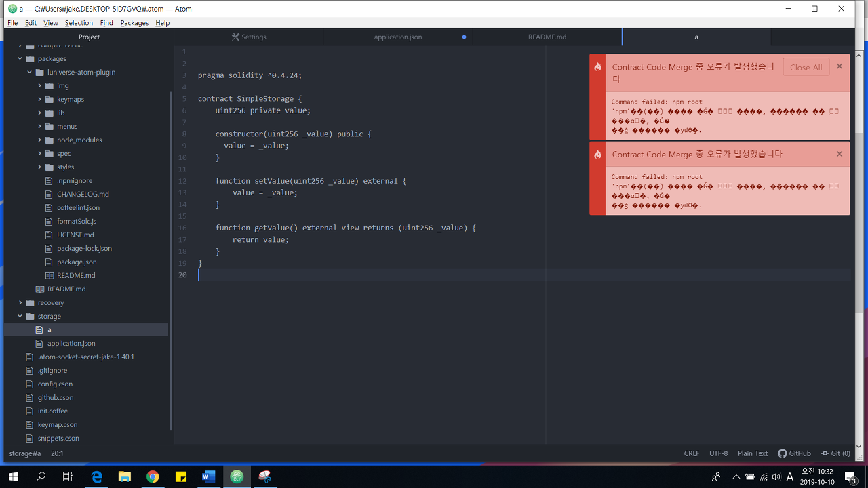Change UTF-8 encoding in status bar

pyautogui.click(x=719, y=453)
